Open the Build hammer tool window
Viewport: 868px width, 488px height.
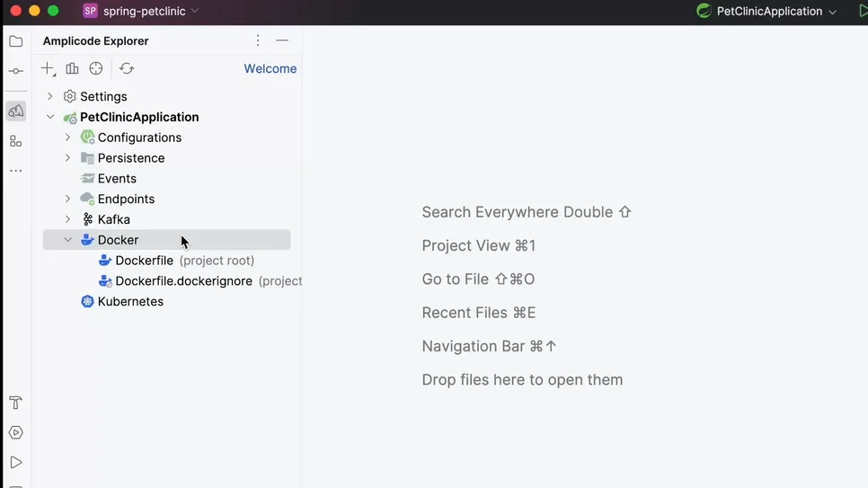pos(16,403)
